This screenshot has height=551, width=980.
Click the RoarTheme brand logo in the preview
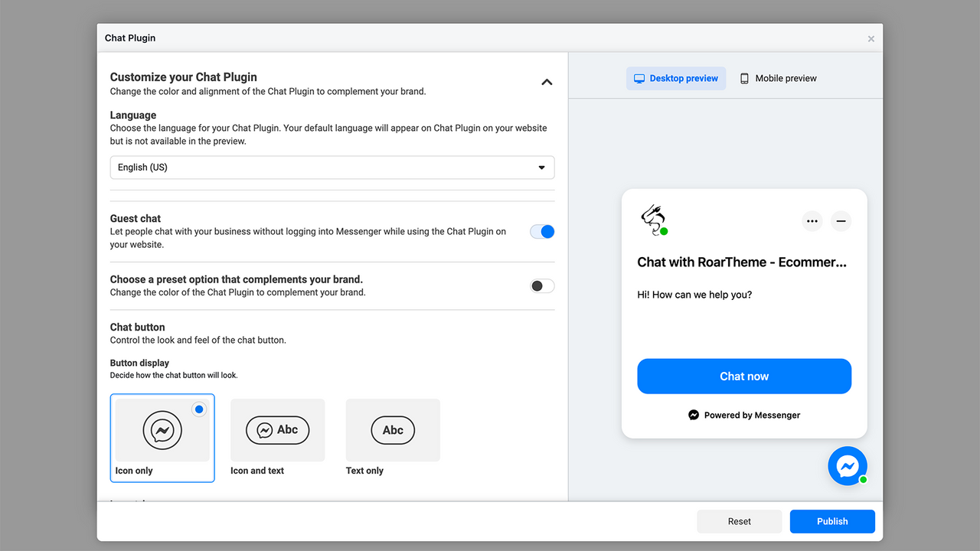click(x=652, y=220)
